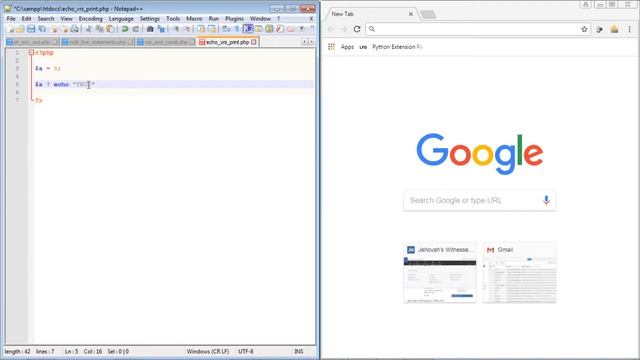Switch to the echo_vrs_print.php tab
640x360 pixels.
point(227,42)
